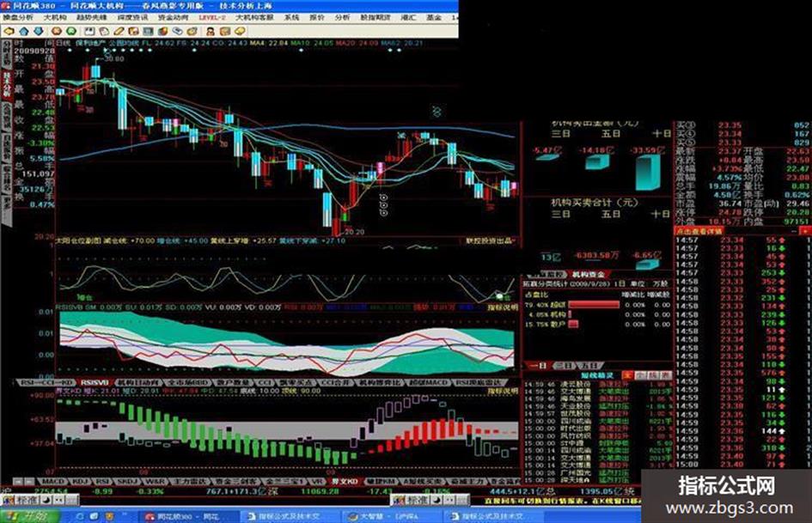This screenshot has height=523, width=812.
Task: Select the 技术分析 vertical sidebar tab
Action: [7, 85]
